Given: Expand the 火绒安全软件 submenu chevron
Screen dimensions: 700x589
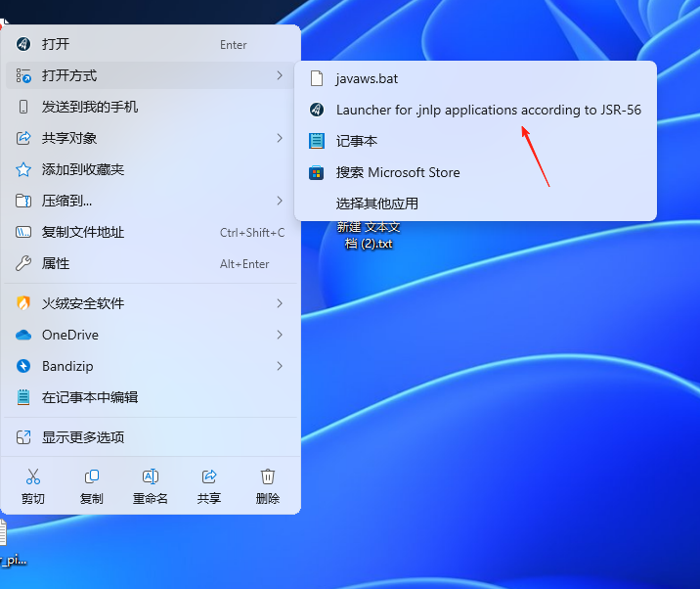Looking at the screenshot, I should 280,303.
